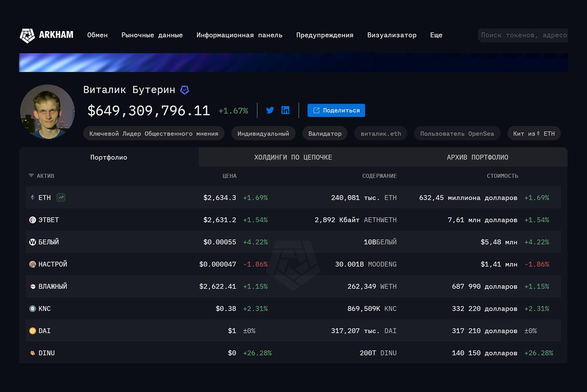Click the Arkham logo icon
Image resolution: width=587 pixels, height=392 pixels.
(27, 35)
